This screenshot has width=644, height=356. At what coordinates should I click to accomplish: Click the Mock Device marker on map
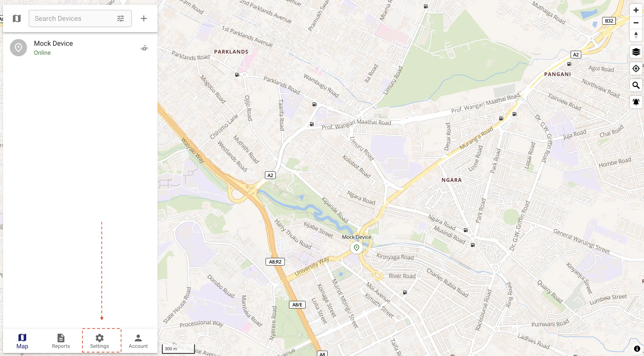click(357, 248)
